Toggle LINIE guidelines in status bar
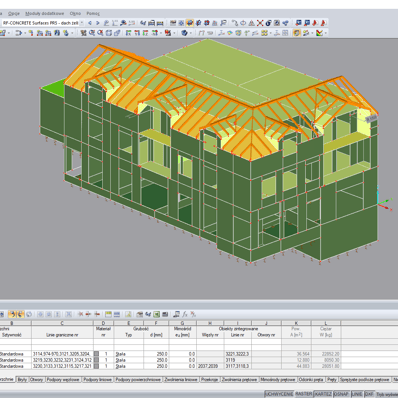 357,394
